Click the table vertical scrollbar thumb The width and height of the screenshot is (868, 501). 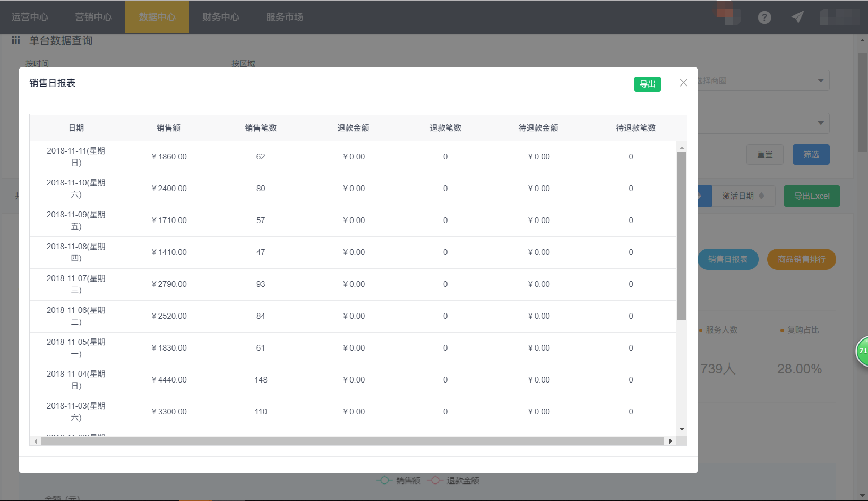tap(682, 236)
